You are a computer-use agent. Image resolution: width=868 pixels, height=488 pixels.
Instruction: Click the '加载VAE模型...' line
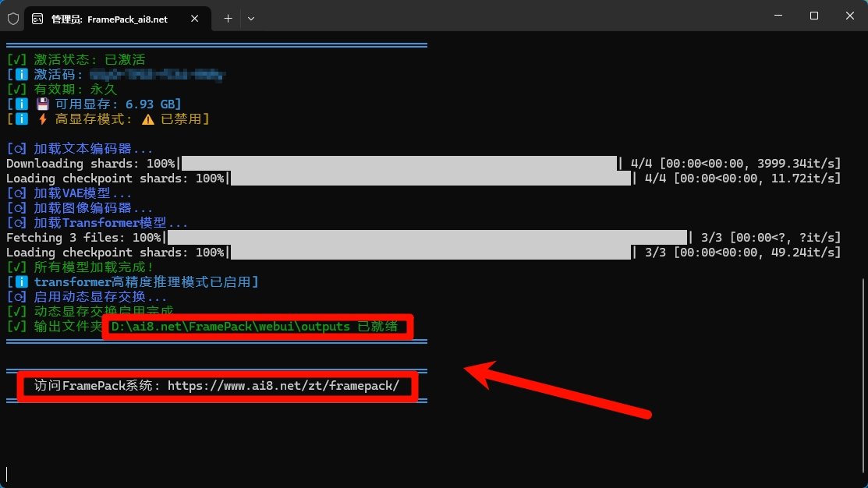tap(69, 193)
